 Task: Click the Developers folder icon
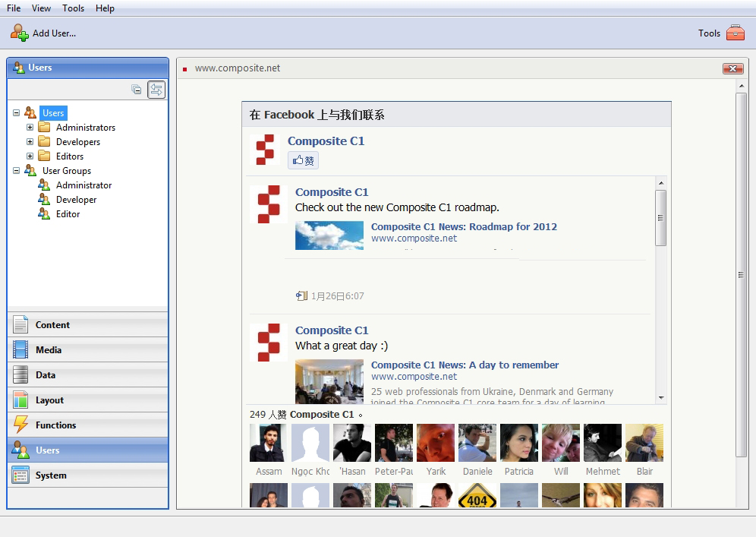(x=44, y=142)
